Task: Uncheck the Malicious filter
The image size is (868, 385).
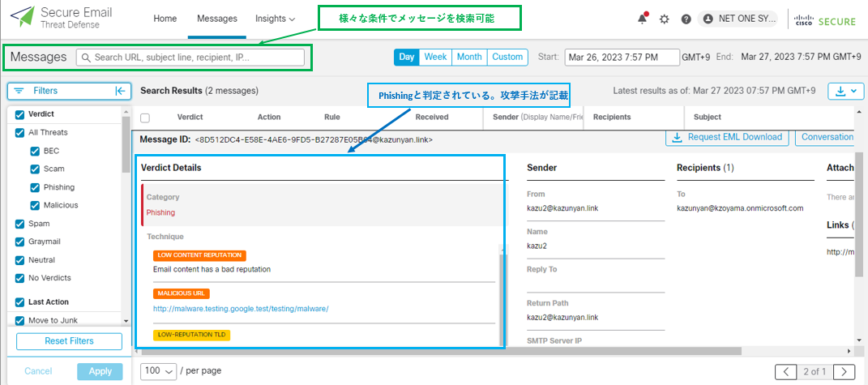Action: (34, 206)
